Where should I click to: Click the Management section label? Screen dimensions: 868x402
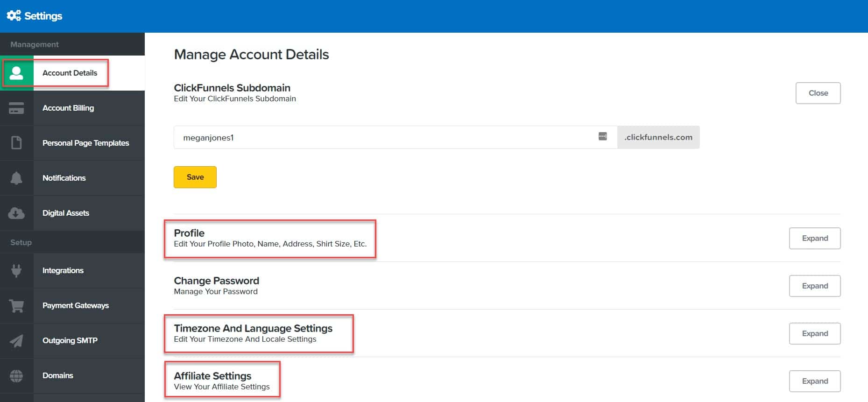click(x=35, y=44)
